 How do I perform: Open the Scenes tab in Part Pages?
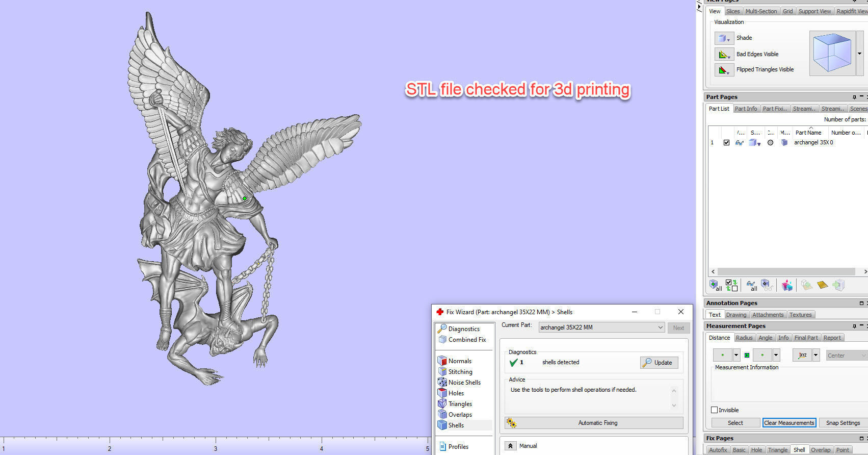pos(858,109)
